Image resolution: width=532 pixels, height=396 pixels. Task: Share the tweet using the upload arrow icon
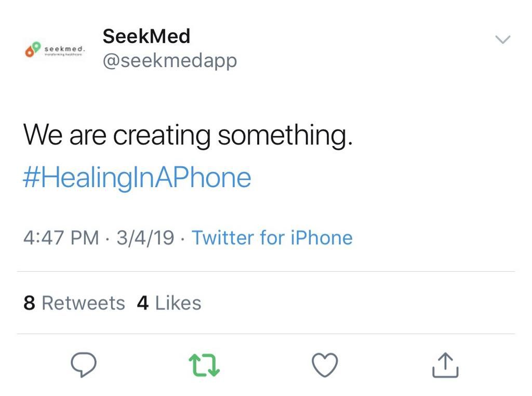(445, 365)
